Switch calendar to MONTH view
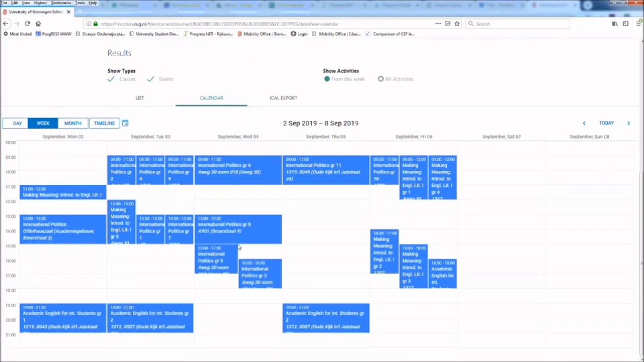Image resolution: width=644 pixels, height=362 pixels. point(73,123)
